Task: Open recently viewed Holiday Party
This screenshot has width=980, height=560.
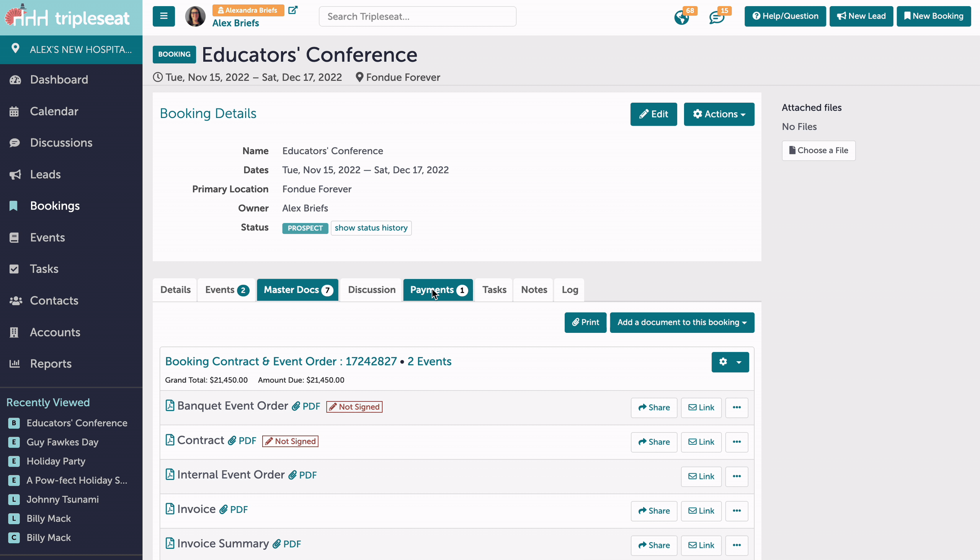Action: coord(56,461)
